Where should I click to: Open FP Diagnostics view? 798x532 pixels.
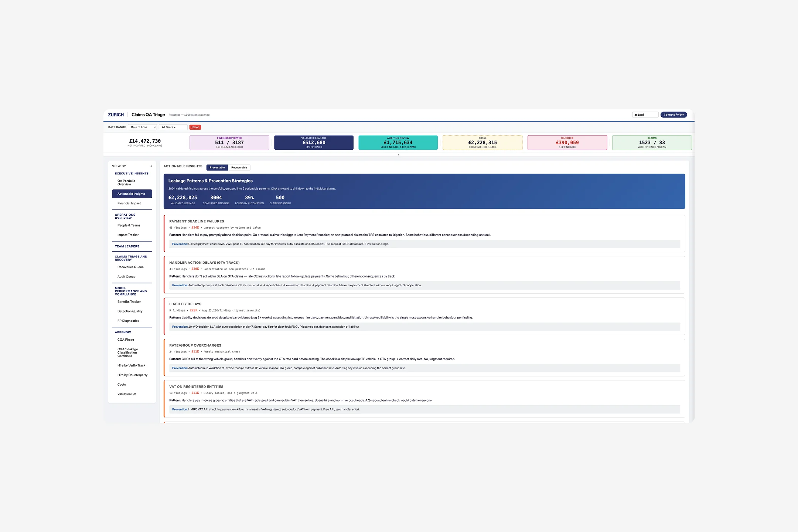coord(132,321)
